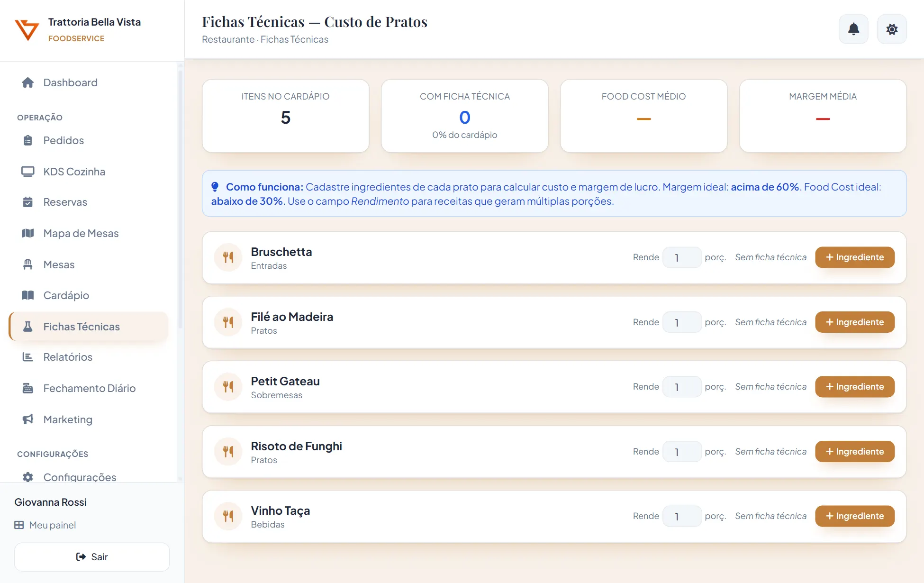This screenshot has width=924, height=583.
Task: Focus Filé ao Madeira yield field
Action: [x=682, y=322]
